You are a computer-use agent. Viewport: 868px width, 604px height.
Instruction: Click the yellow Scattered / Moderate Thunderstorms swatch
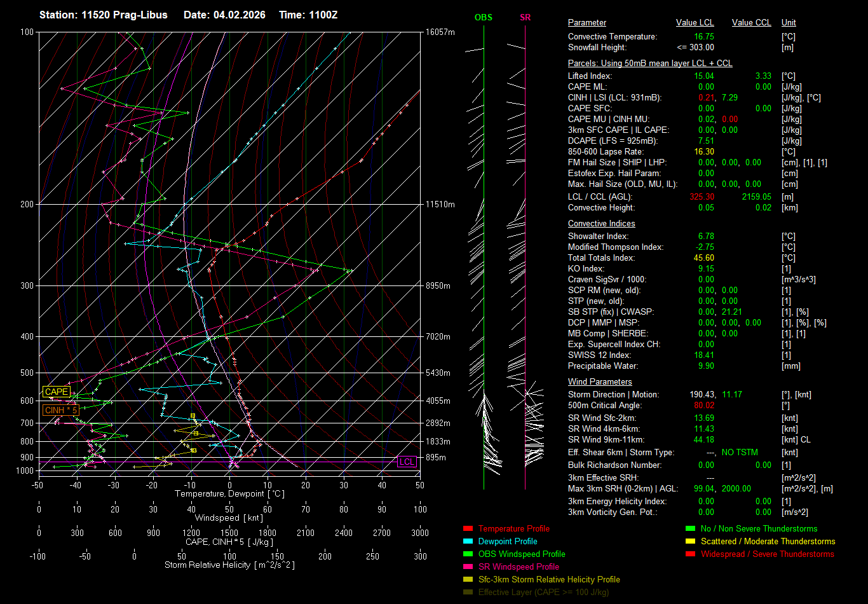[x=690, y=541]
